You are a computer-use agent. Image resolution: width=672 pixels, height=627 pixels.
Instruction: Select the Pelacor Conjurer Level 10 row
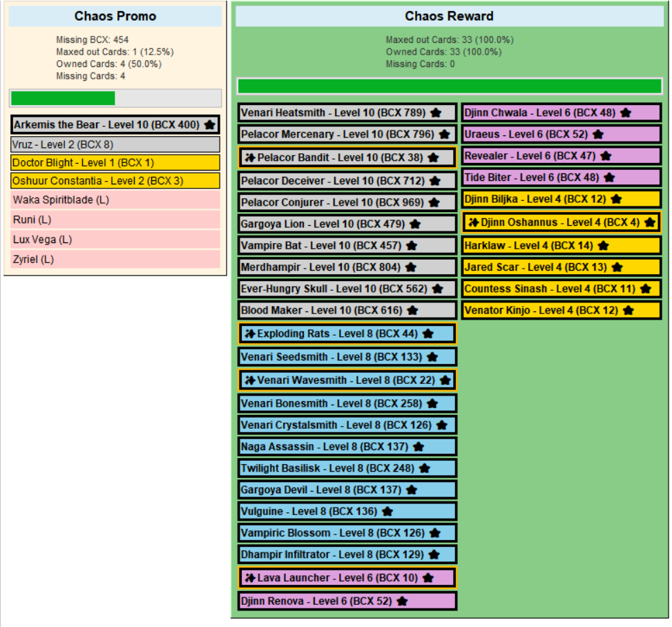pyautogui.click(x=347, y=202)
